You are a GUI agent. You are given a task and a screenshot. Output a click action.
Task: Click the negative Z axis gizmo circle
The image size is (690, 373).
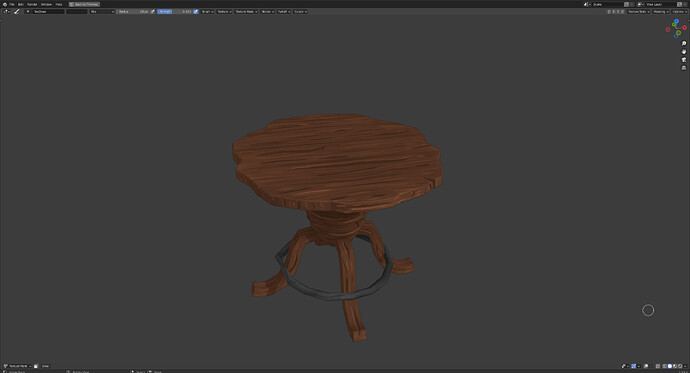coord(676,36)
